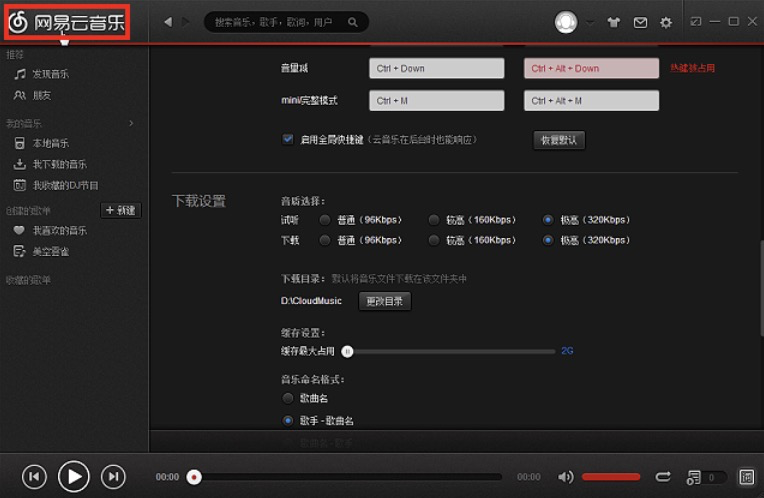
Task: Play the current track
Action: click(74, 476)
